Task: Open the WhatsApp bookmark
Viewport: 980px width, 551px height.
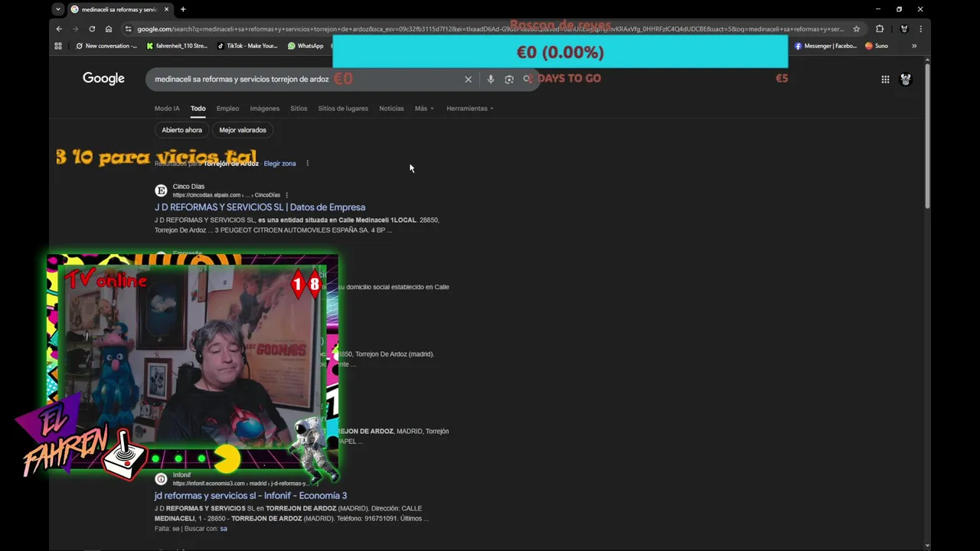Action: (x=305, y=46)
